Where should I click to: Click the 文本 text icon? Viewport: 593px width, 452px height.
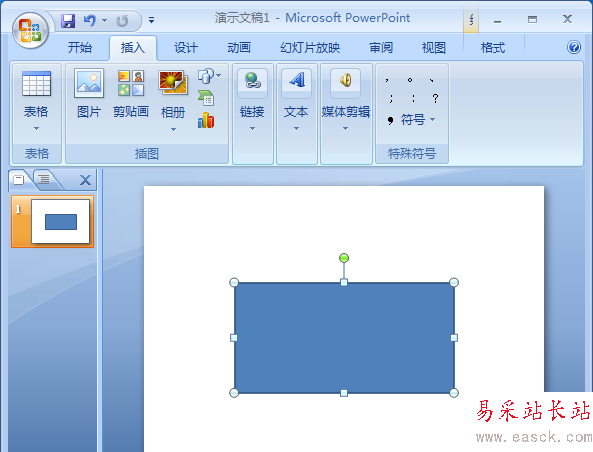pyautogui.click(x=296, y=81)
